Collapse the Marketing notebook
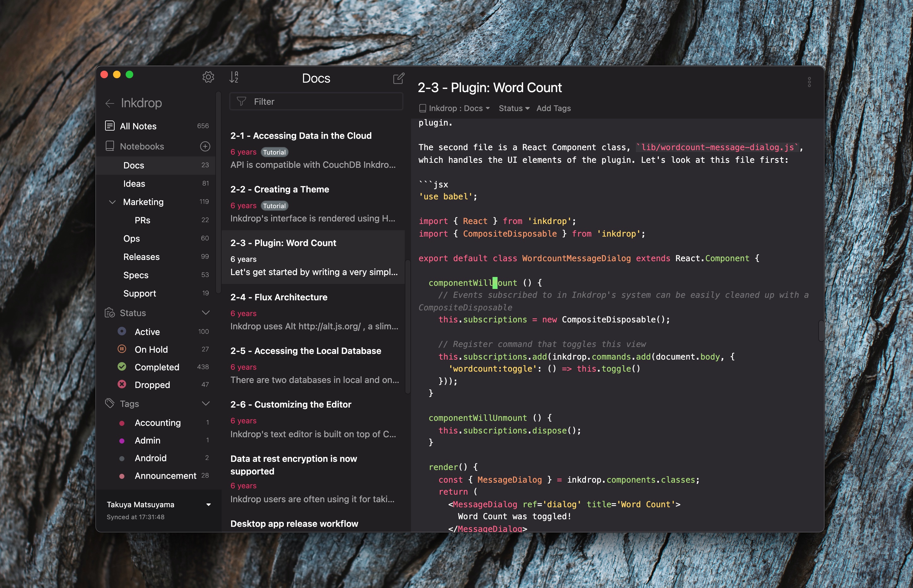 tap(112, 202)
